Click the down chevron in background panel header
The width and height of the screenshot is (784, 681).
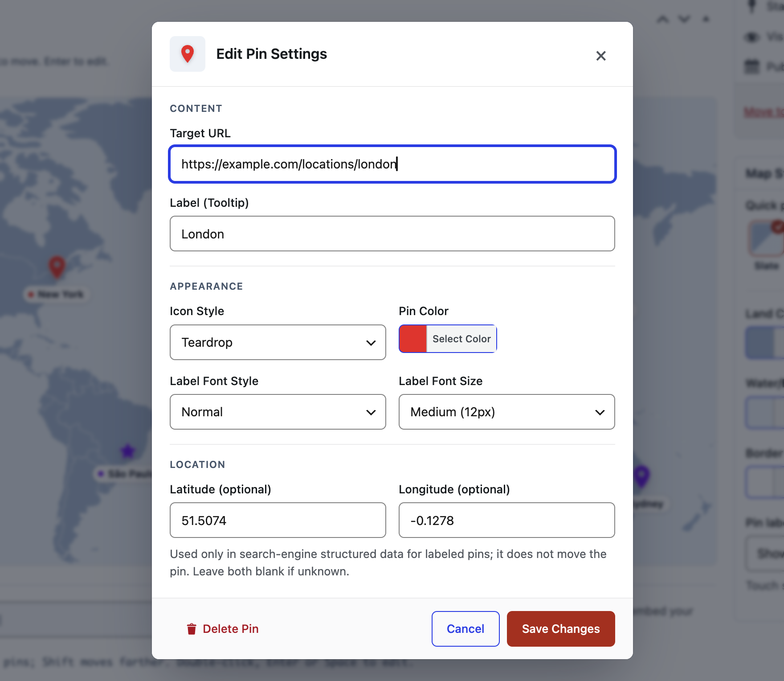[x=684, y=19]
